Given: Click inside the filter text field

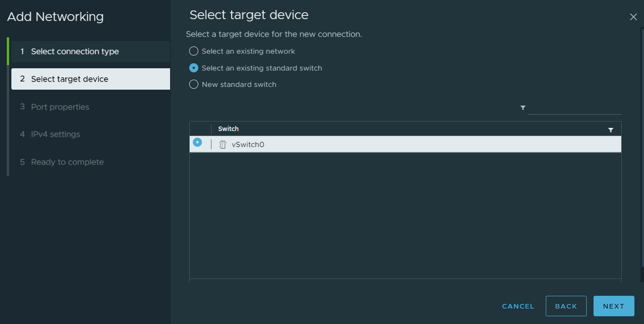Looking at the screenshot, I should click(574, 109).
